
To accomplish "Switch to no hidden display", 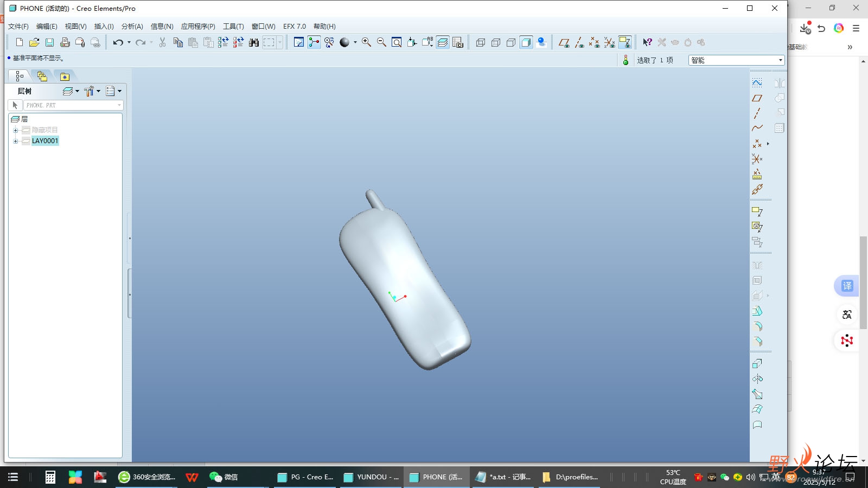I will coord(510,42).
